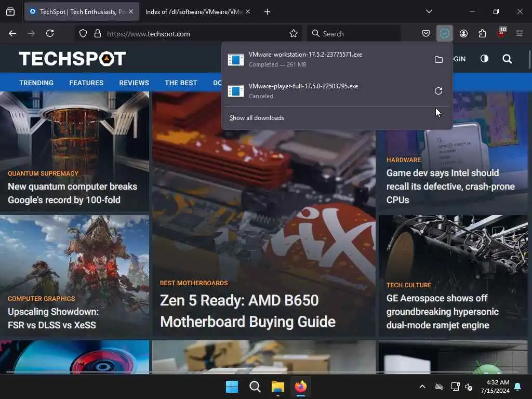
Task: Open the Firefox account icon
Action: tap(463, 33)
